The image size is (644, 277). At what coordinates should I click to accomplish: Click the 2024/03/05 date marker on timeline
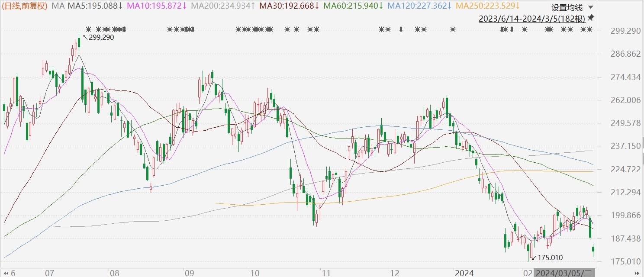point(565,273)
